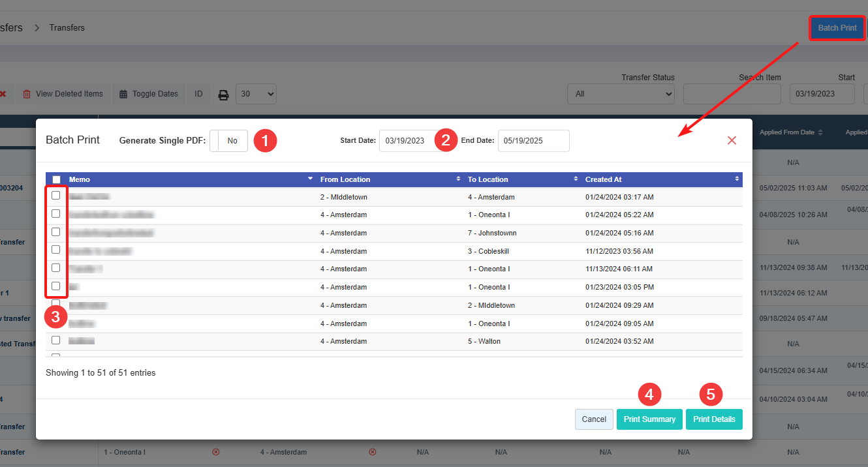
Task: Tick the checkbox for the 01/24/2024 03:17 AM row
Action: point(56,196)
